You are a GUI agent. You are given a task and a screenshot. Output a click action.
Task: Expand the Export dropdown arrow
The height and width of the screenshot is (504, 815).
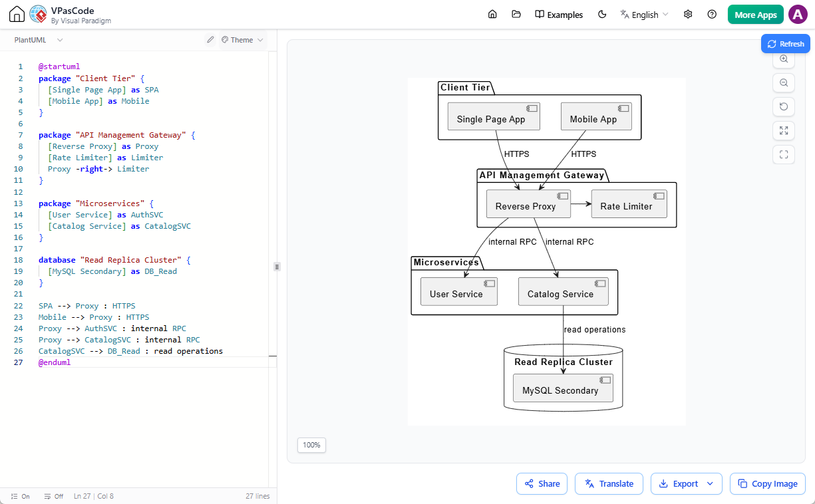pyautogui.click(x=711, y=483)
